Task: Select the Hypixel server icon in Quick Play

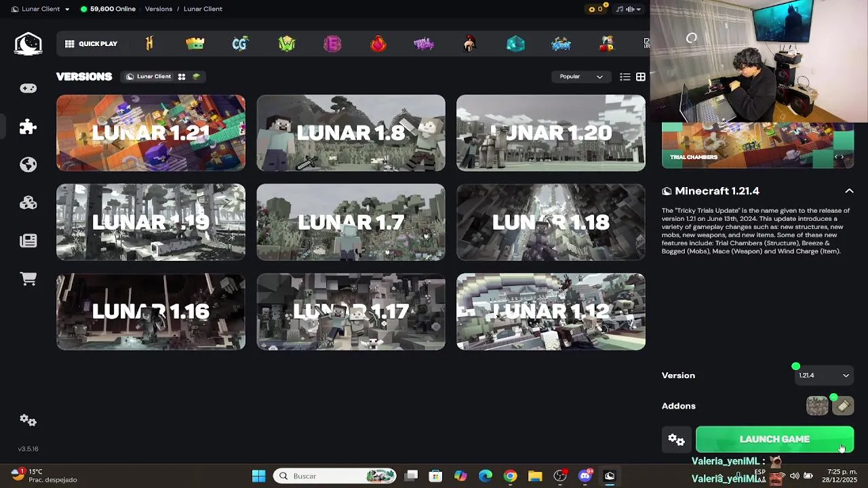Action: point(149,44)
